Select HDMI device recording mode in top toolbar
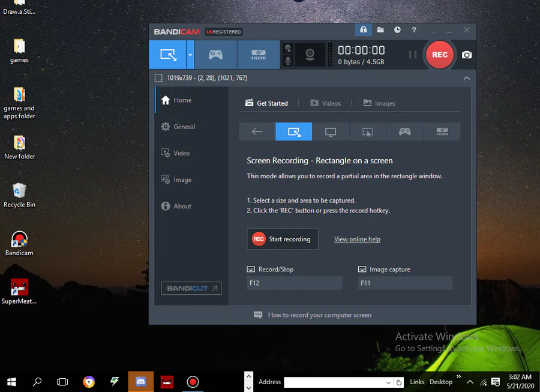Viewport: 540px width, 392px height. [258, 55]
